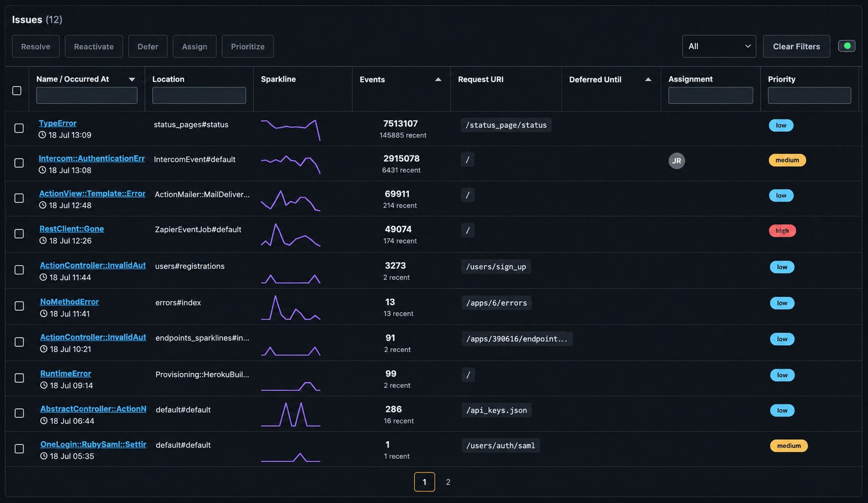Select page 1 in pagination
Viewport: 868px width, 503px height.
pos(424,482)
